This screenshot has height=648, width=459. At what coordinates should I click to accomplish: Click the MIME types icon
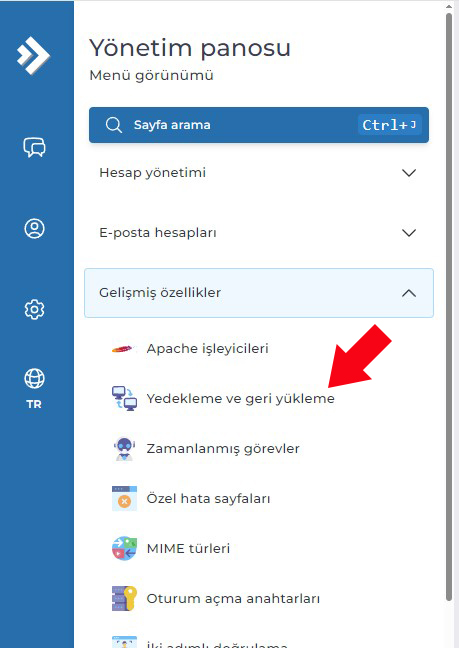(124, 548)
